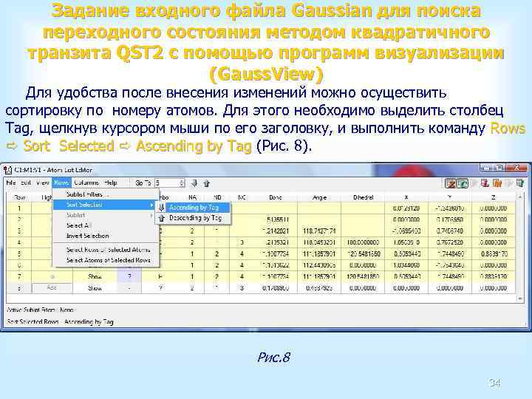Click the sort ascending arrow beside Go To
This screenshot has width=532, height=399.
(194, 183)
